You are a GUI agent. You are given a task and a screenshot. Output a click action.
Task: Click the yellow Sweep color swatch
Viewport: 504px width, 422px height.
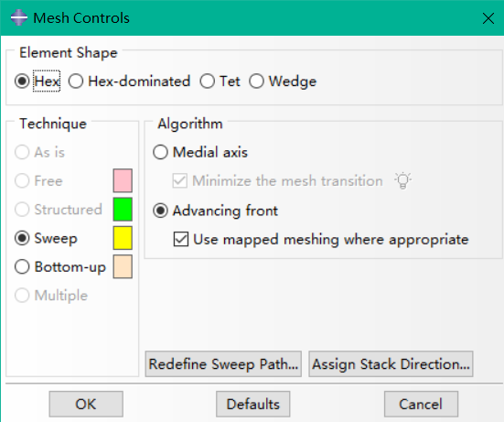tap(123, 238)
